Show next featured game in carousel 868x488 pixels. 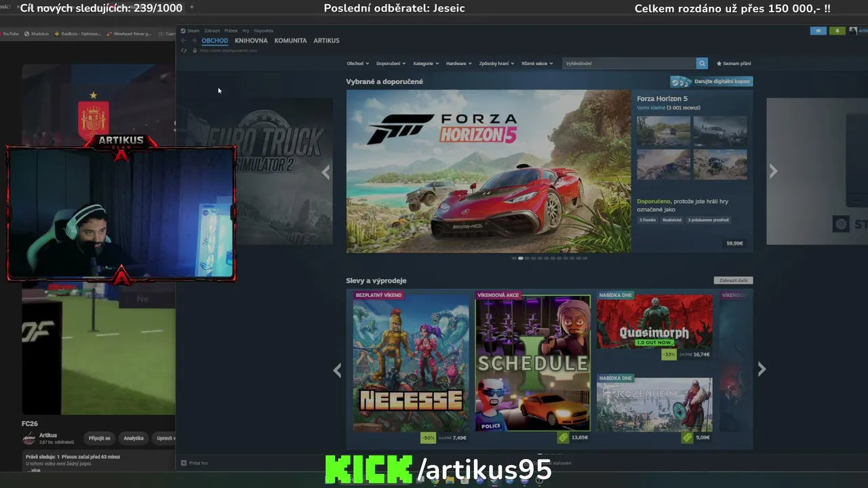click(773, 171)
